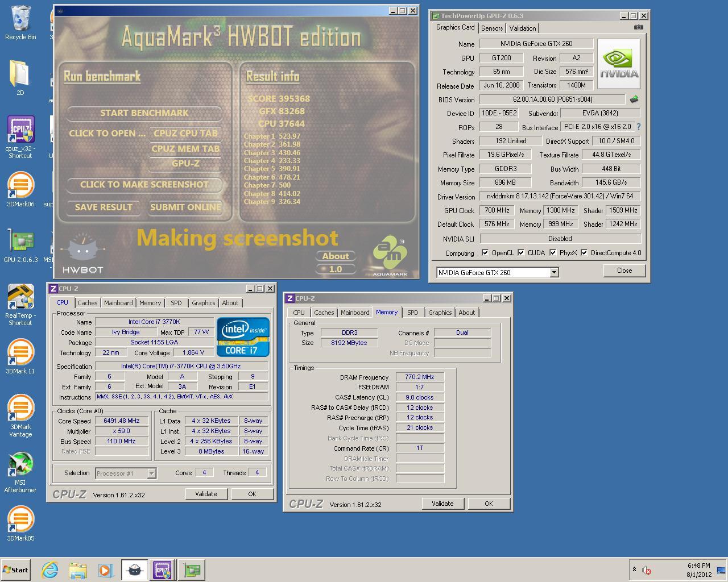Screen dimensions: 728x582
Task: Open Windows Media Player taskbar icon
Action: 106,569
